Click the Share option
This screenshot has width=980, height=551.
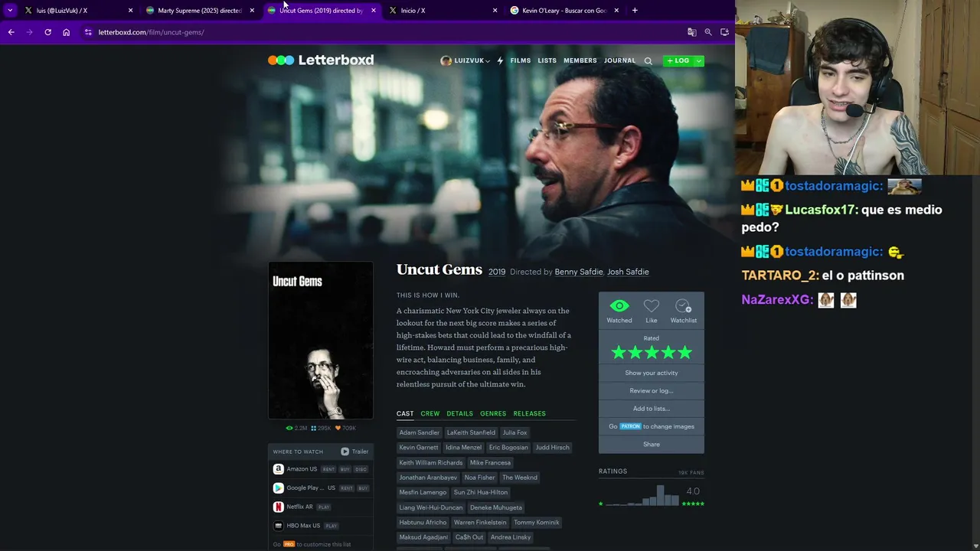[x=652, y=444]
